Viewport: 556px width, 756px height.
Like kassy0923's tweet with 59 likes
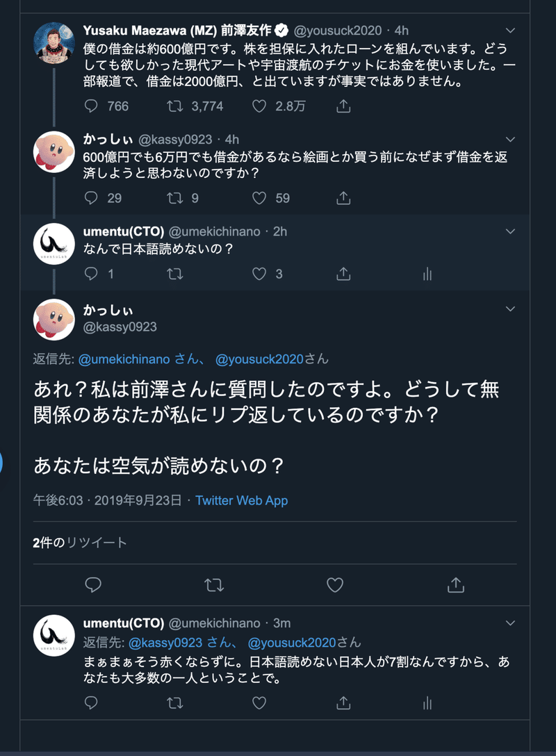coord(259,197)
